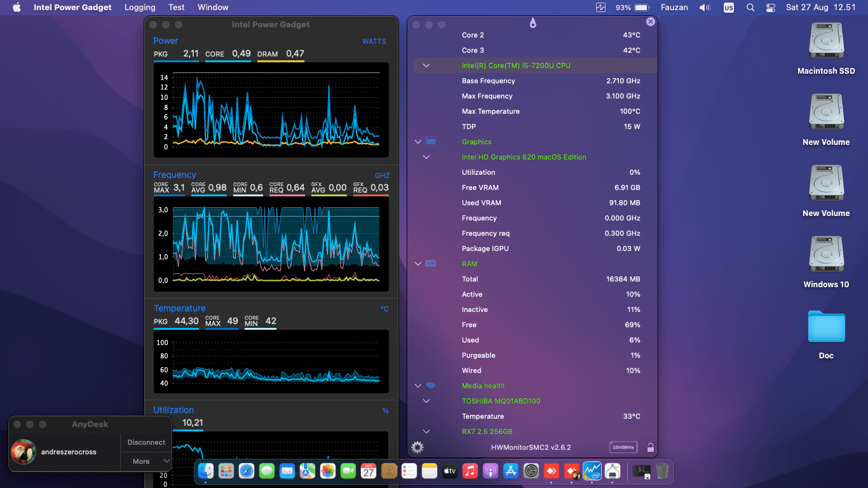
Task: Toggle the lock icon in HWMonitorSMC2
Action: coord(650,447)
